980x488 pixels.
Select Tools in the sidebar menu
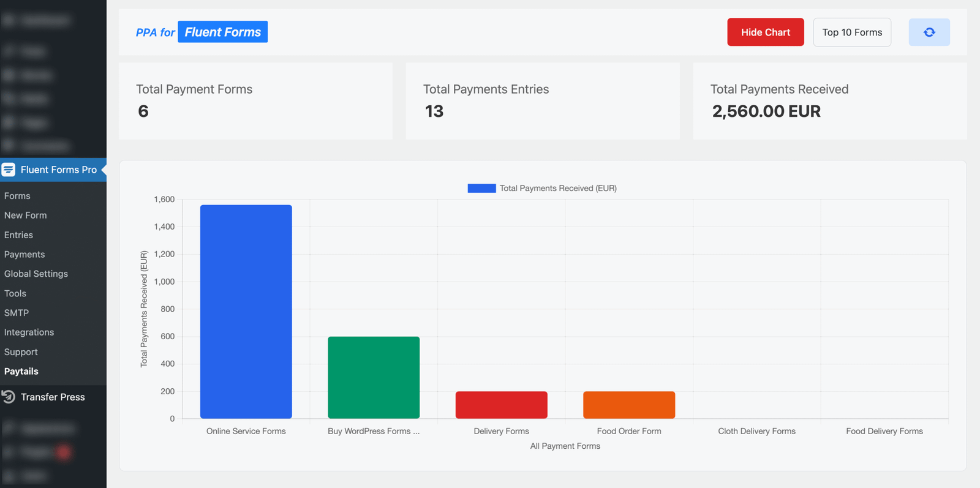[15, 293]
